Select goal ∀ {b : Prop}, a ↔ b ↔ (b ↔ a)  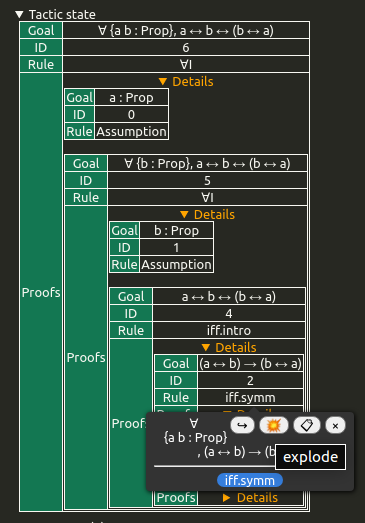[x=207, y=163]
